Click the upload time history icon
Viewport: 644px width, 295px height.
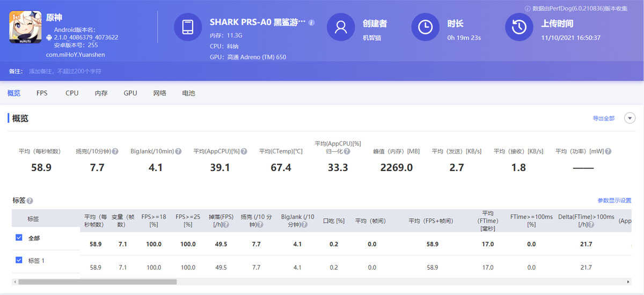tap(519, 27)
